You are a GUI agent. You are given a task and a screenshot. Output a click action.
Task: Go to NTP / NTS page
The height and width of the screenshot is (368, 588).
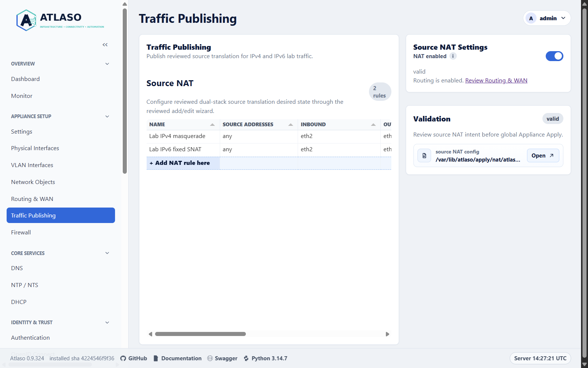(61, 285)
